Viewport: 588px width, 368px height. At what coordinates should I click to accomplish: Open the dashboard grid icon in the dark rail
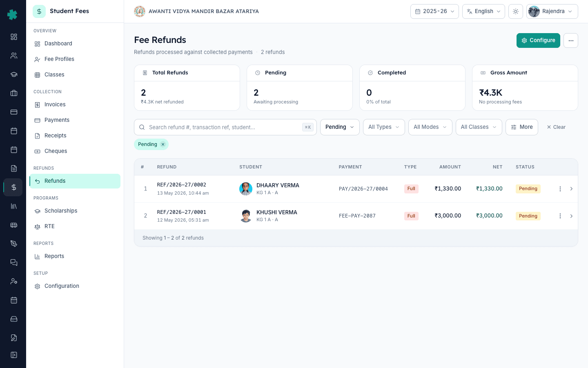tap(14, 37)
